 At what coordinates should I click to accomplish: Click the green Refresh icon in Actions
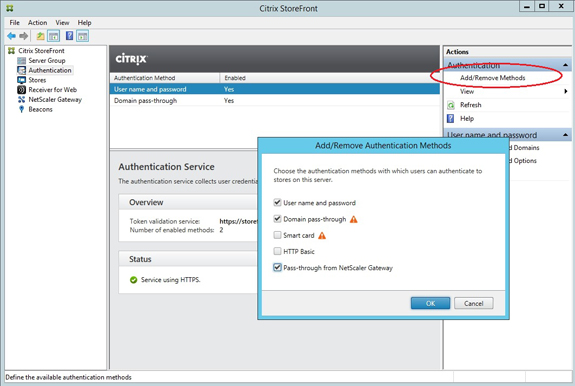pos(451,105)
